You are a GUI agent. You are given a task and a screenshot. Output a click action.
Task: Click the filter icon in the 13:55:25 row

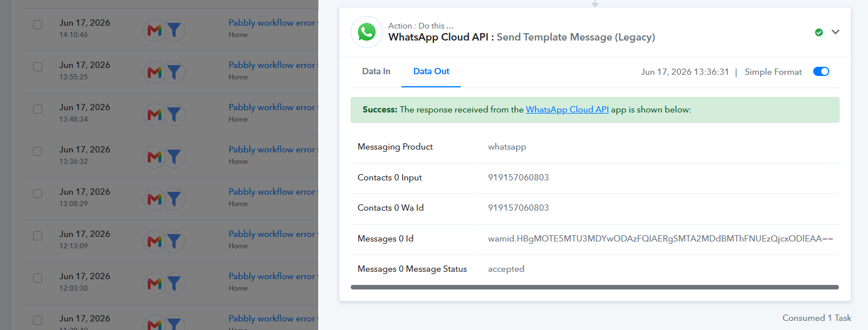coord(175,72)
